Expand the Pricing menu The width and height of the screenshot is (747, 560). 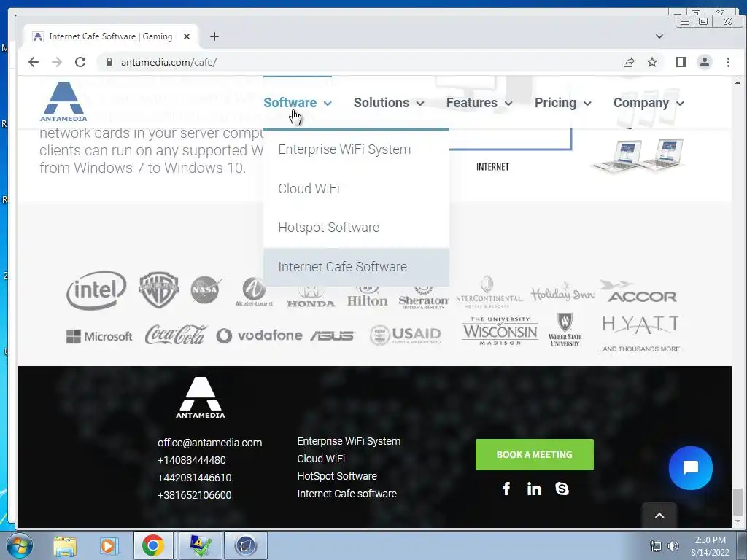coord(563,103)
